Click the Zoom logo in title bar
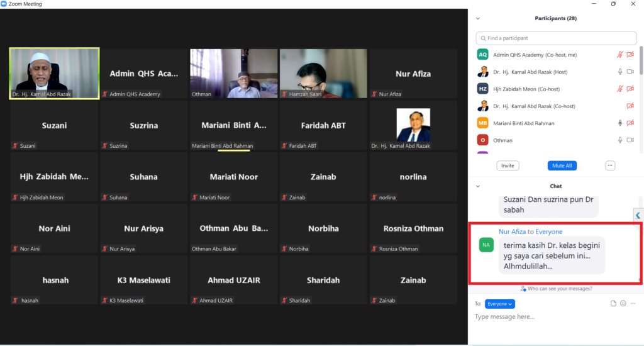Screen dimensions: 644x346 (x=4, y=4)
